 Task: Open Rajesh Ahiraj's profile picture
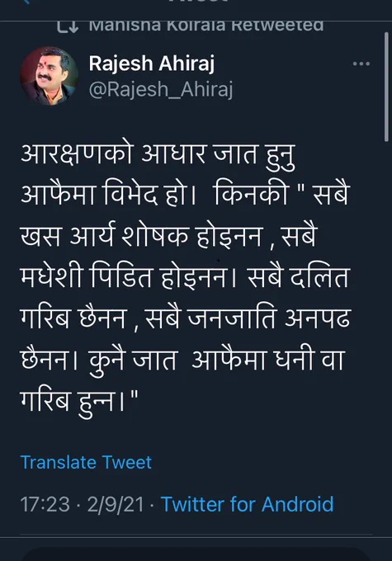click(x=49, y=76)
